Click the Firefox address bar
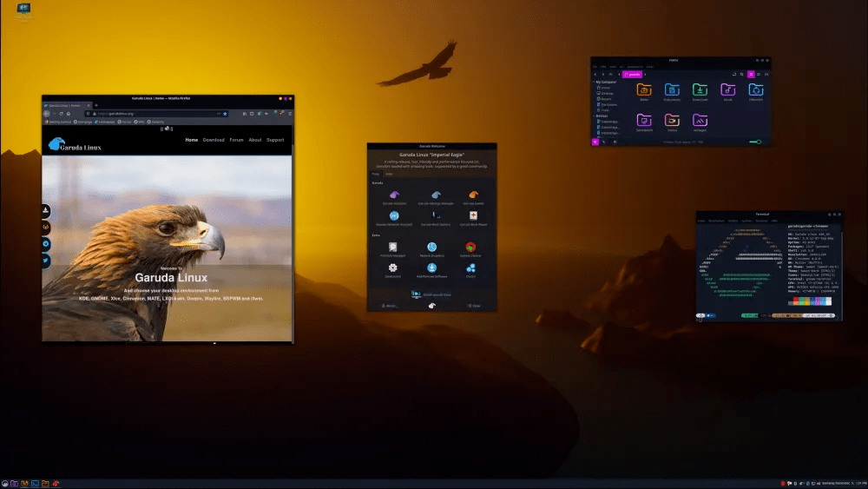Screen dimensions: 868x489 (156, 114)
